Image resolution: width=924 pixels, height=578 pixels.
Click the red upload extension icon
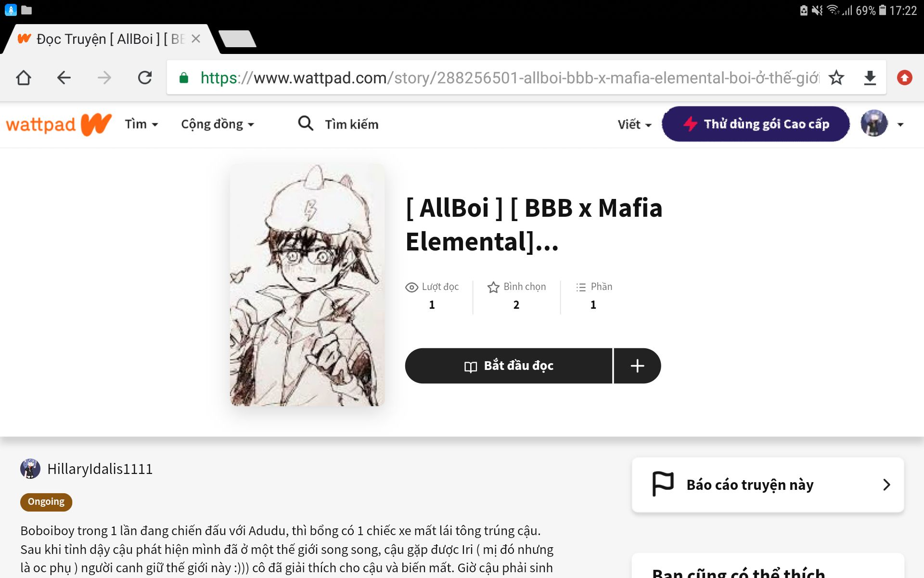click(905, 78)
